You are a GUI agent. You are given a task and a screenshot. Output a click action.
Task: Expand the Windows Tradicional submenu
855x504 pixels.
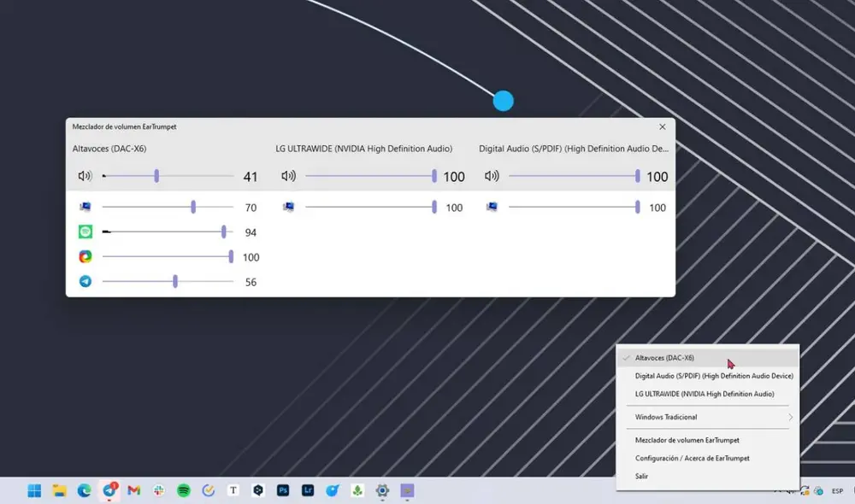(708, 417)
